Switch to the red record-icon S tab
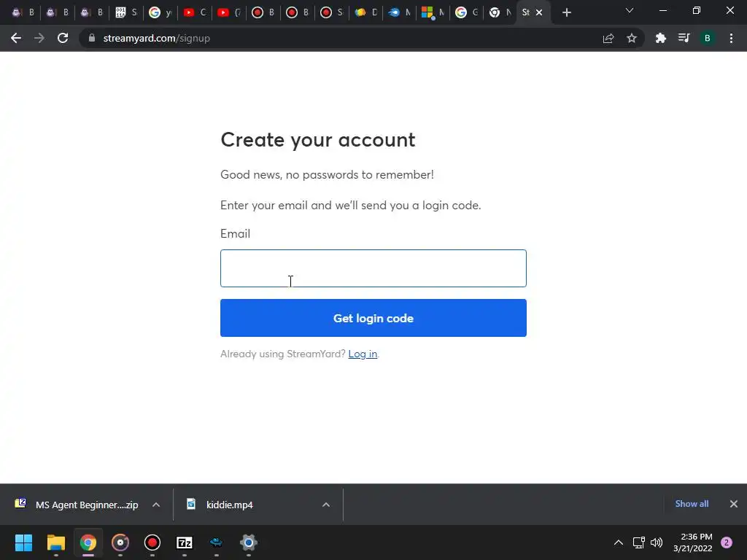Viewport: 747px width, 560px height. point(332,12)
